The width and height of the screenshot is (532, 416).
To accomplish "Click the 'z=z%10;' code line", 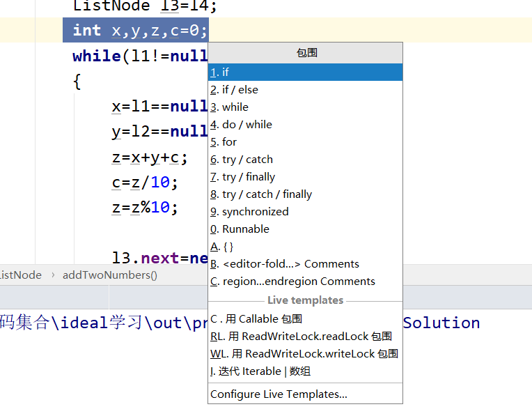I will (x=145, y=207).
